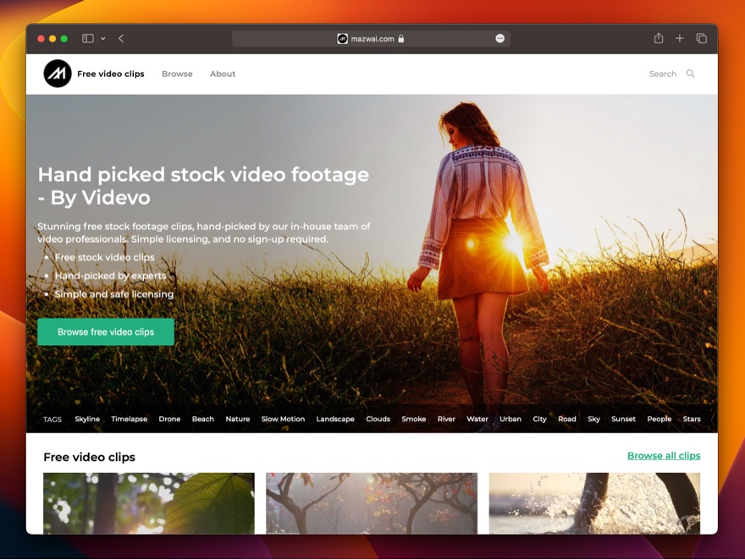The height and width of the screenshot is (560, 745).
Task: Open the Safari sidebar panel icon
Action: 87,39
